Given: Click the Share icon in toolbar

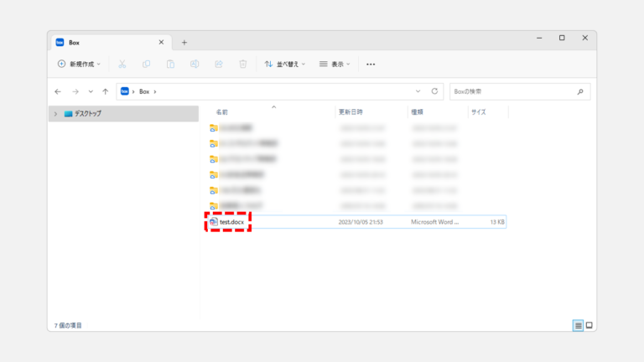Looking at the screenshot, I should click(219, 64).
